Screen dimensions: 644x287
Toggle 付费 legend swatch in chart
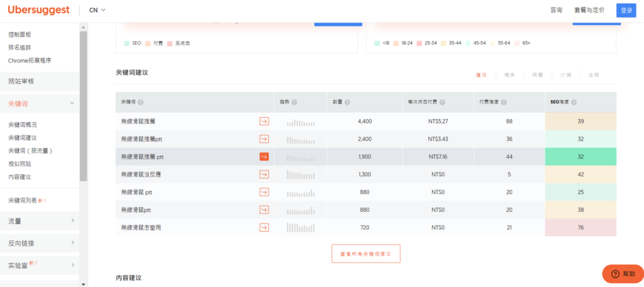coord(148,43)
